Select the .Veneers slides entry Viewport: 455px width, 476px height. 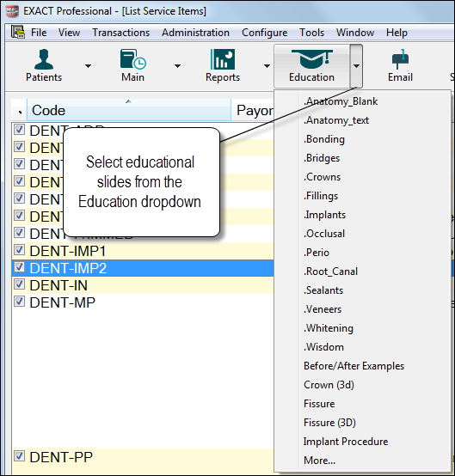pos(323,309)
